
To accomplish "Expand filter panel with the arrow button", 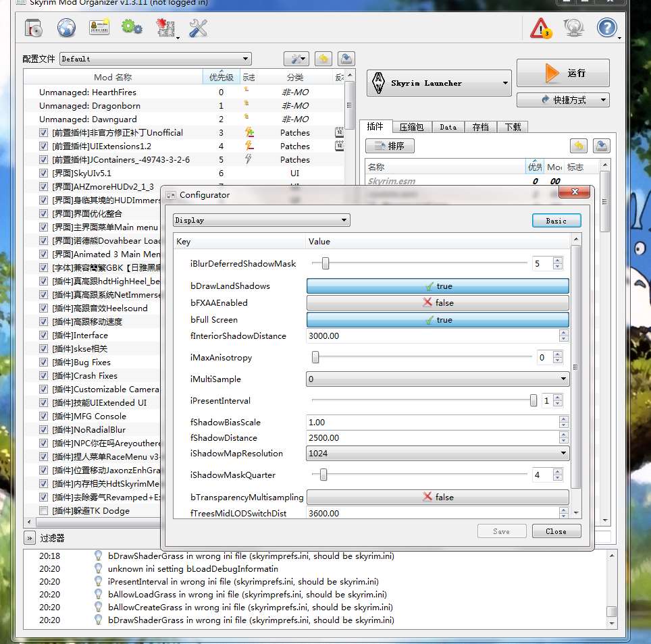I will 30,538.
